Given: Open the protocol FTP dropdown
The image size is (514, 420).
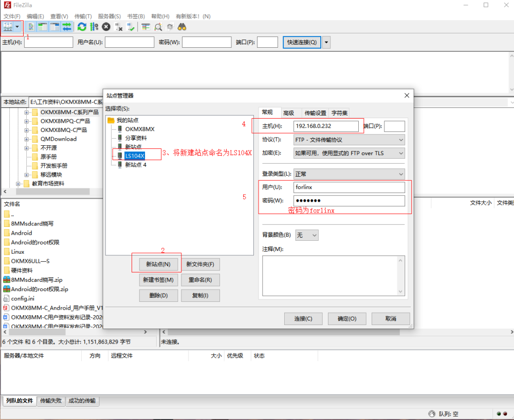Looking at the screenshot, I should point(349,140).
